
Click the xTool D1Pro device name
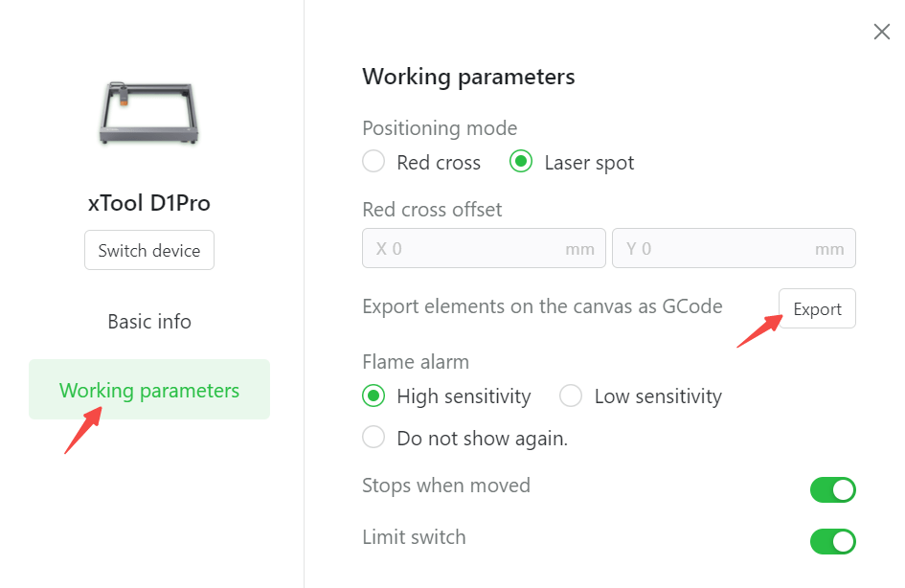[x=149, y=203]
